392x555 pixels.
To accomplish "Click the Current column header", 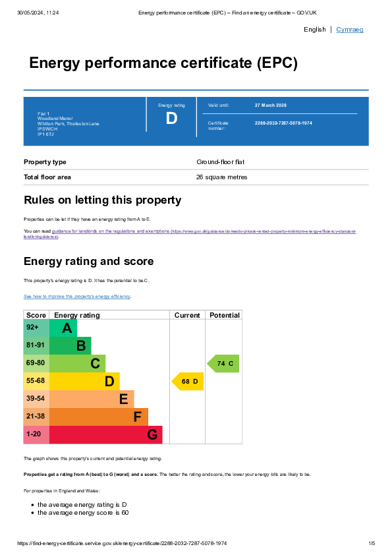I will pyautogui.click(x=187, y=315).
